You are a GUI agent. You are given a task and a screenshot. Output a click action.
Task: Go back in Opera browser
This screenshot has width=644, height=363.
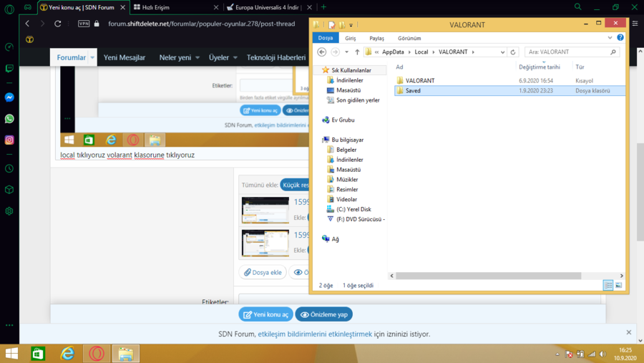click(27, 24)
